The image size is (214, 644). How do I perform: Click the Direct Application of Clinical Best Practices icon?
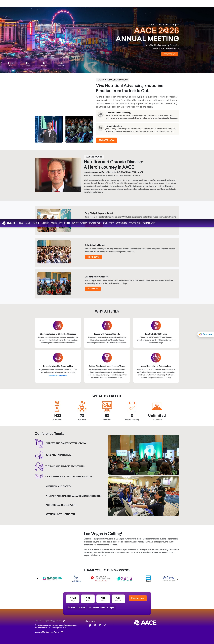(x=58, y=326)
